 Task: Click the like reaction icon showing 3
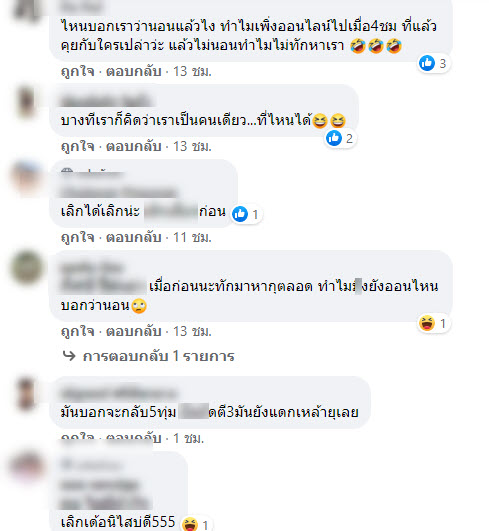coord(427,63)
